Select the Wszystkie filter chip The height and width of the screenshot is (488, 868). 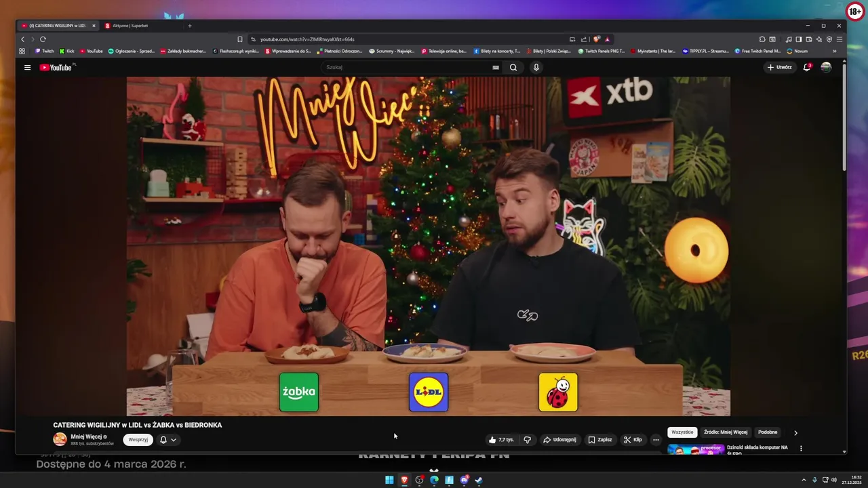tap(682, 432)
